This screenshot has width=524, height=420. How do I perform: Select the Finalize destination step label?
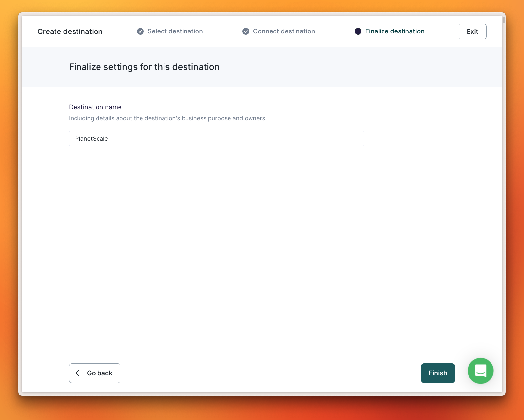pyautogui.click(x=395, y=31)
